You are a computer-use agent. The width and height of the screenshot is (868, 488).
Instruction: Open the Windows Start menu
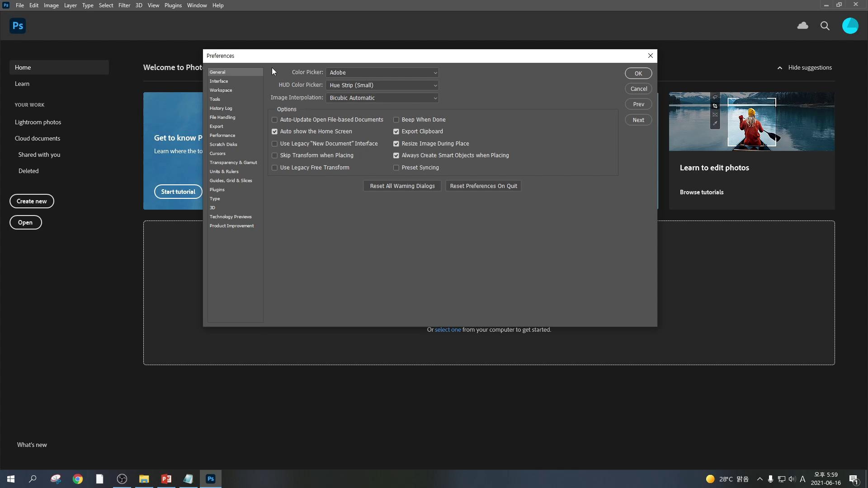(x=11, y=479)
